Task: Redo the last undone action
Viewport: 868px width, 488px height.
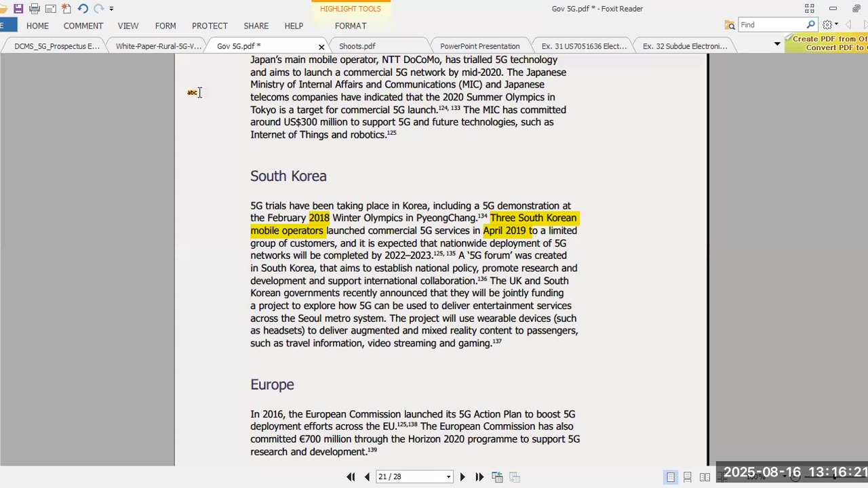Action: 99,9
